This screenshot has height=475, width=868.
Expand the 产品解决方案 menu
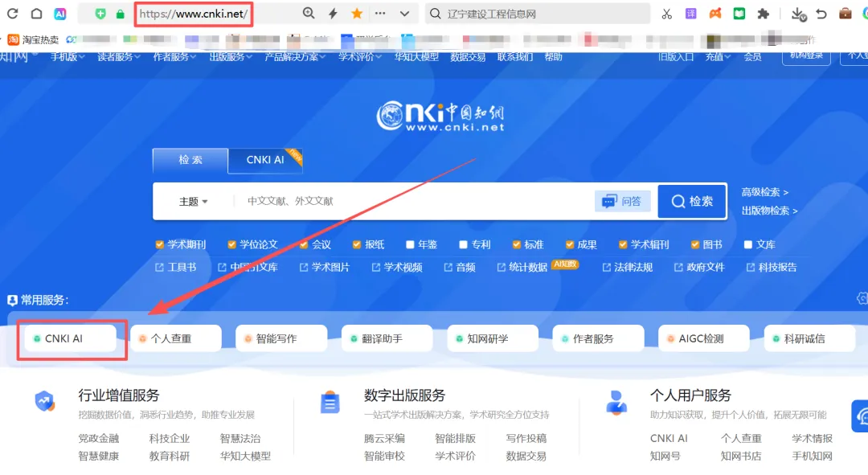click(x=295, y=56)
